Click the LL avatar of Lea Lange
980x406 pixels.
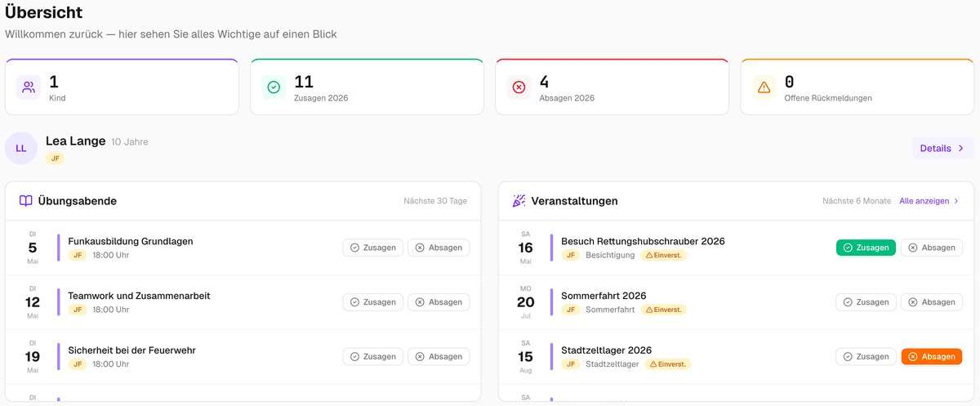coord(21,148)
